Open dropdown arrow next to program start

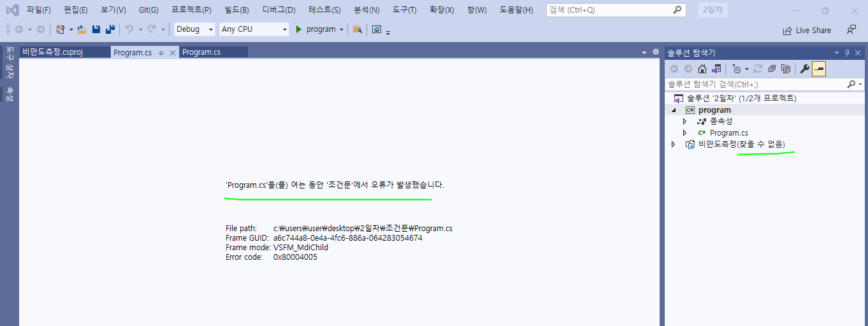tap(342, 29)
